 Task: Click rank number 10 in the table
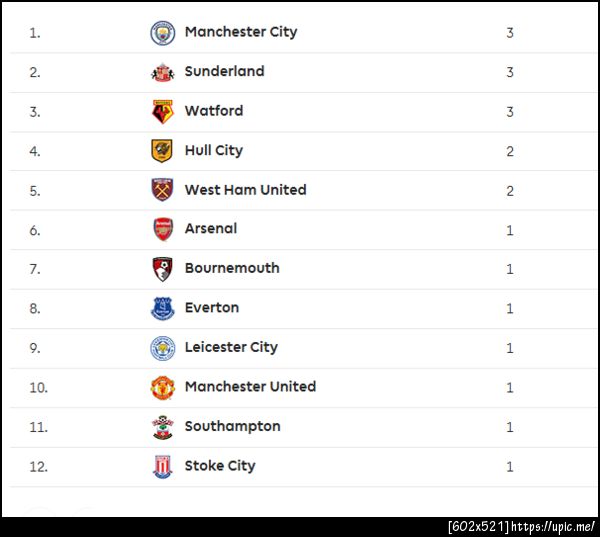click(x=38, y=387)
